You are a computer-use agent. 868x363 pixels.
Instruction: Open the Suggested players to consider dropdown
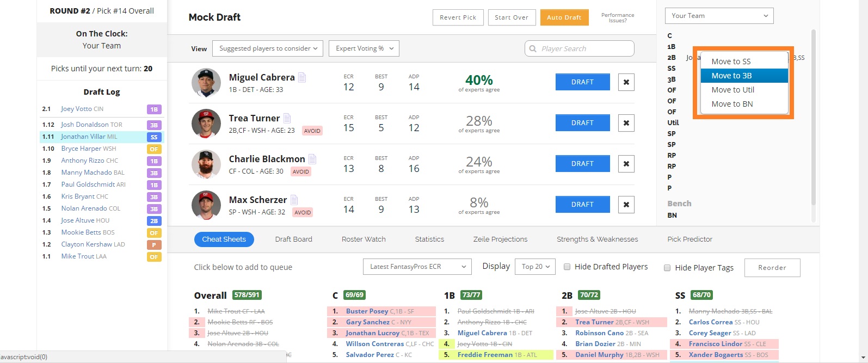coord(268,48)
